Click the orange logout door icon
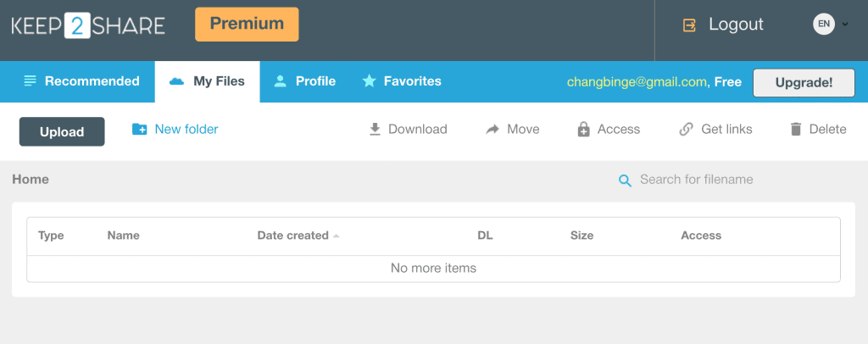This screenshot has width=868, height=344. [689, 25]
